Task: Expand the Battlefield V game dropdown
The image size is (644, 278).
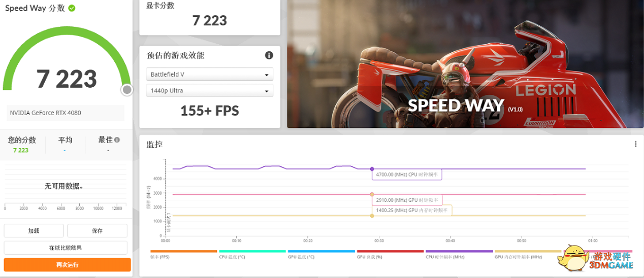Action: coord(210,74)
